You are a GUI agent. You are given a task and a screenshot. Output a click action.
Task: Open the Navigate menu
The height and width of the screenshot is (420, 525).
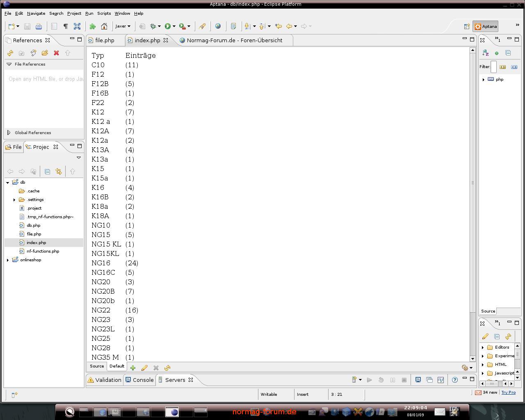[x=36, y=13]
